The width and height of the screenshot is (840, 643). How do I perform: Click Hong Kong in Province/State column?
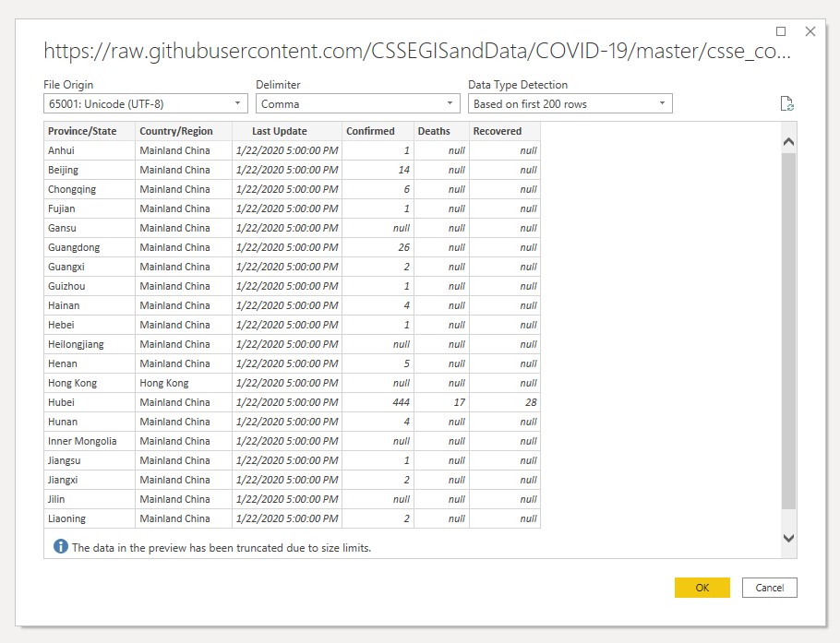[90, 383]
